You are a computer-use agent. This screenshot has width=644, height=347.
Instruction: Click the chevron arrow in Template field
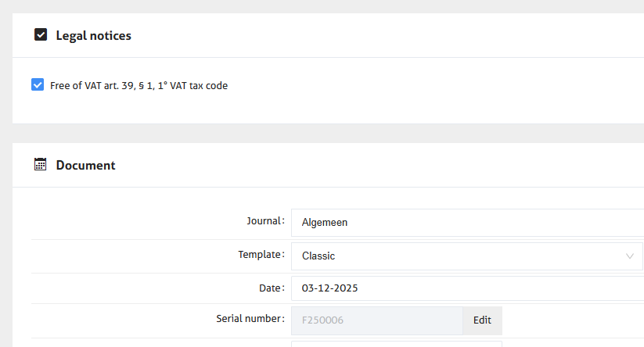tap(630, 256)
